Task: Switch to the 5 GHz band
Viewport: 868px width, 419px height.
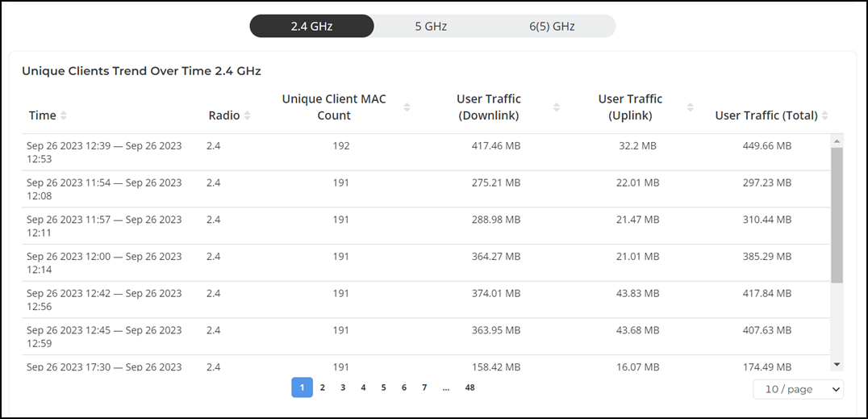Action: (432, 26)
